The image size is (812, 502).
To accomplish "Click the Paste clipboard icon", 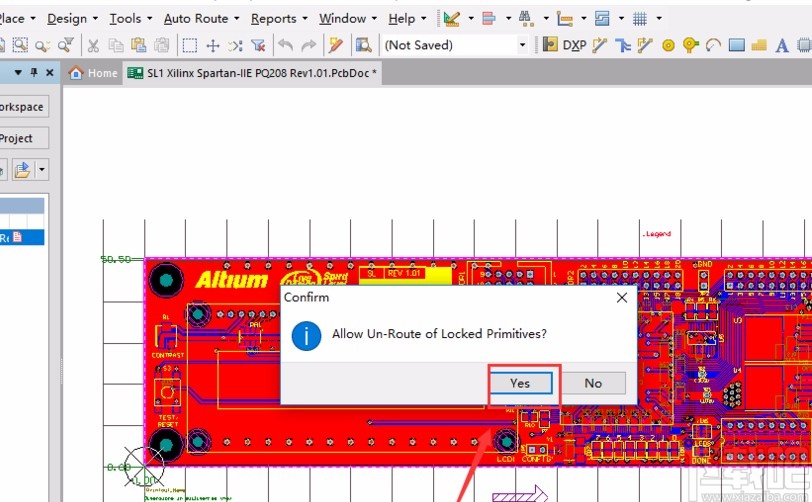I will [x=139, y=46].
